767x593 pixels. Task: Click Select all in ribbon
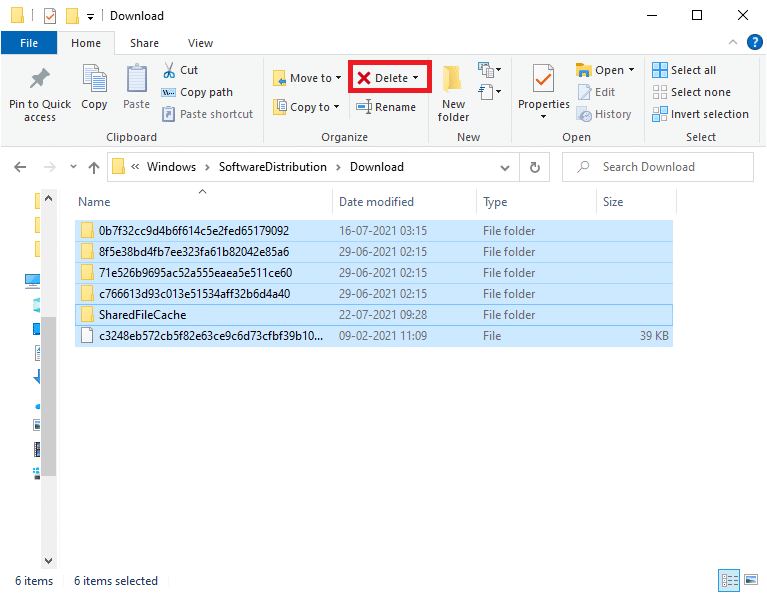(684, 70)
